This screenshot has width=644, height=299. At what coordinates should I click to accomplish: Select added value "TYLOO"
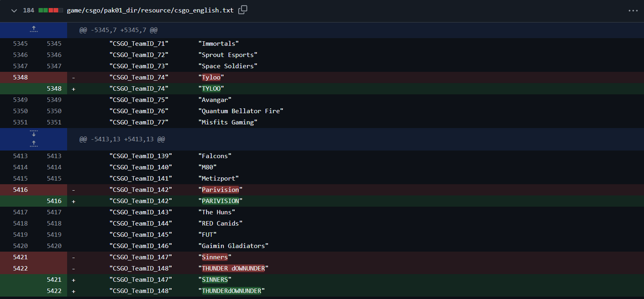pos(211,88)
